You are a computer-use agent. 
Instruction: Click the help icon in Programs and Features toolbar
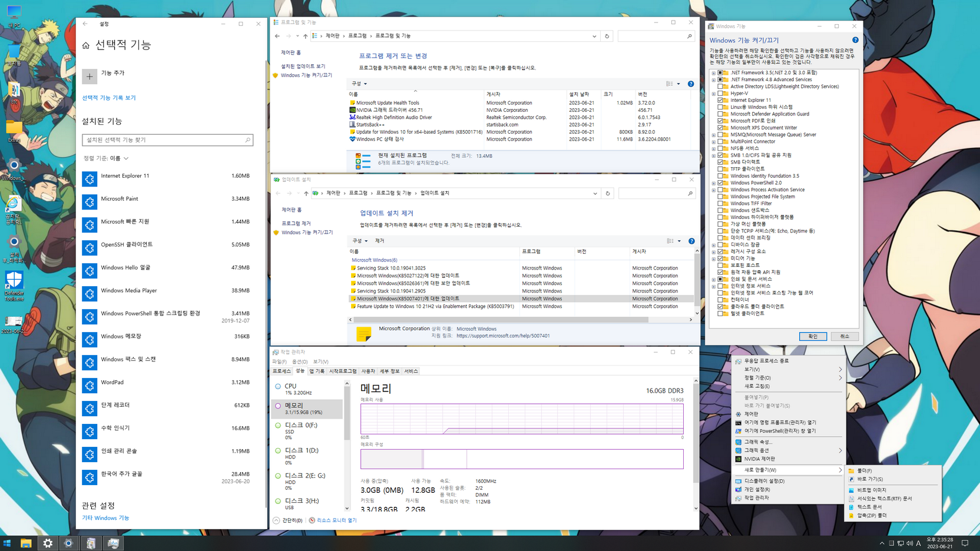[691, 84]
